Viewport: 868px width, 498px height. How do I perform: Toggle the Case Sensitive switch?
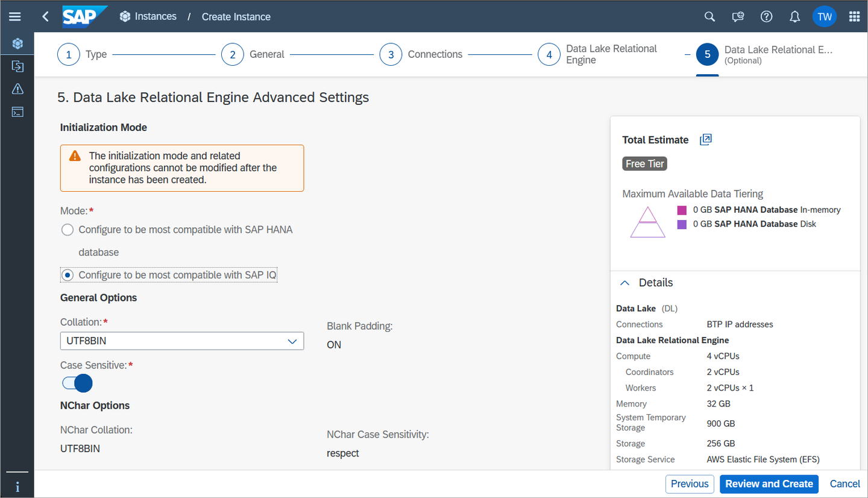pyautogui.click(x=77, y=383)
